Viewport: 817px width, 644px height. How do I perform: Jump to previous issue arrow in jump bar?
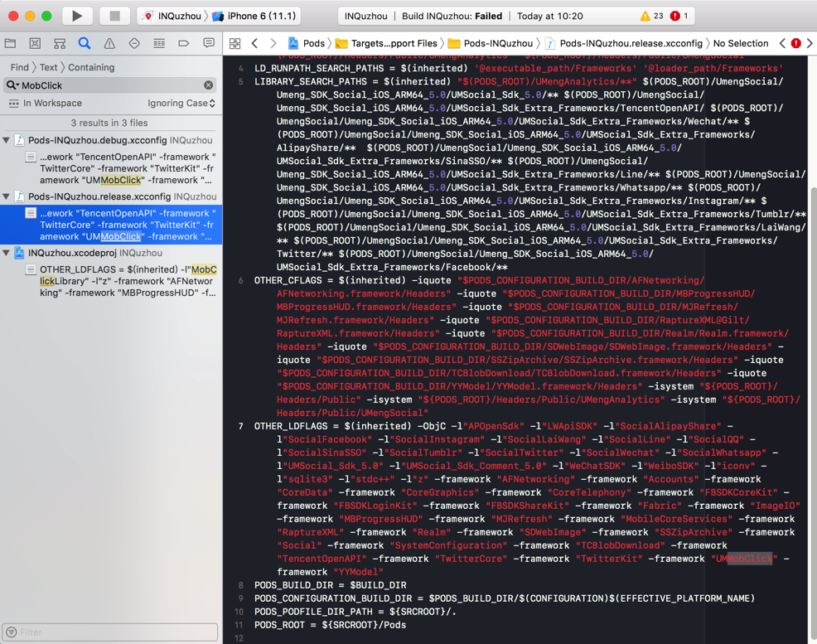point(782,43)
